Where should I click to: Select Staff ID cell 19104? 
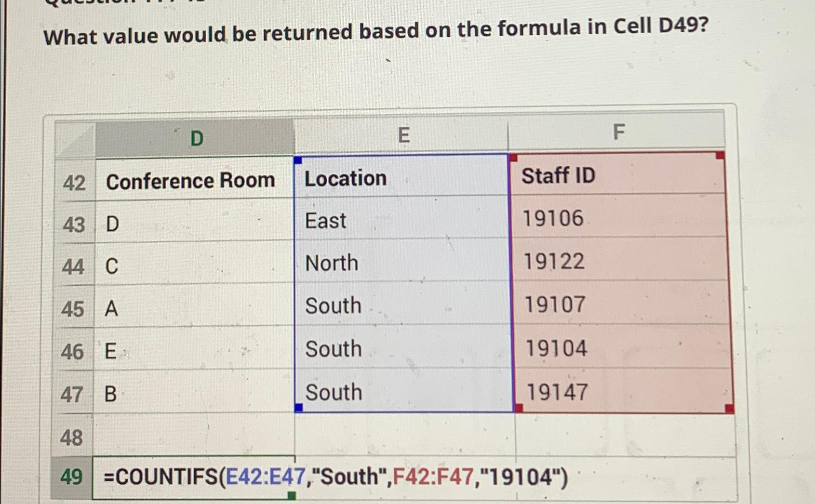[x=621, y=347]
